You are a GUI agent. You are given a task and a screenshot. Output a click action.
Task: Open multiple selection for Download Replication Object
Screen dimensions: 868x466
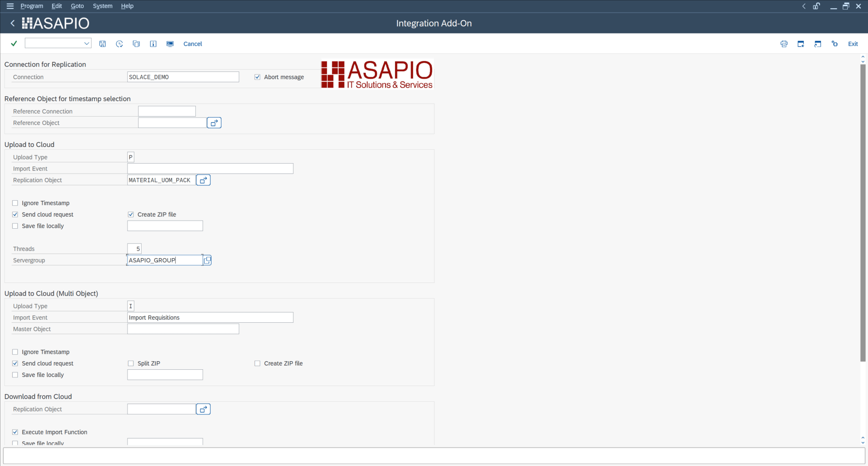tap(203, 409)
